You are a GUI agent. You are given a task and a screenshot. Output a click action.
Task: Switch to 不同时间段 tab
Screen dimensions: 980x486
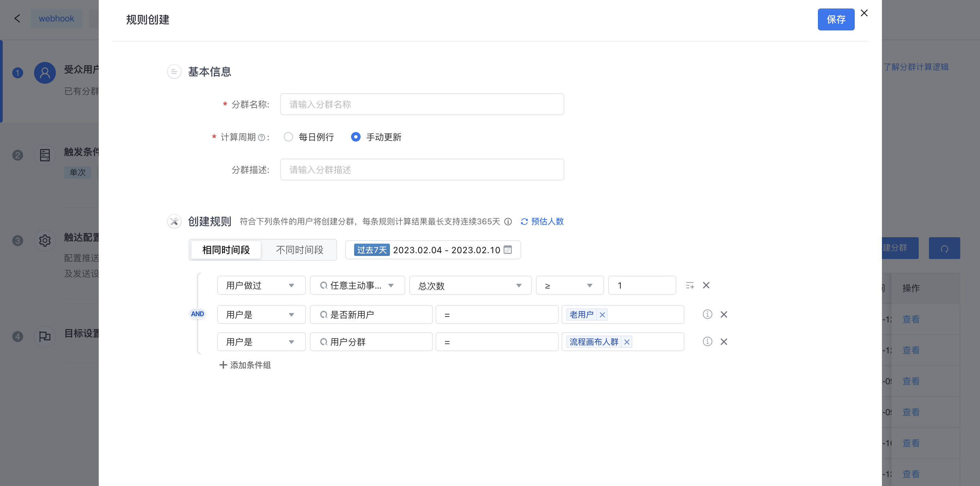[299, 250]
